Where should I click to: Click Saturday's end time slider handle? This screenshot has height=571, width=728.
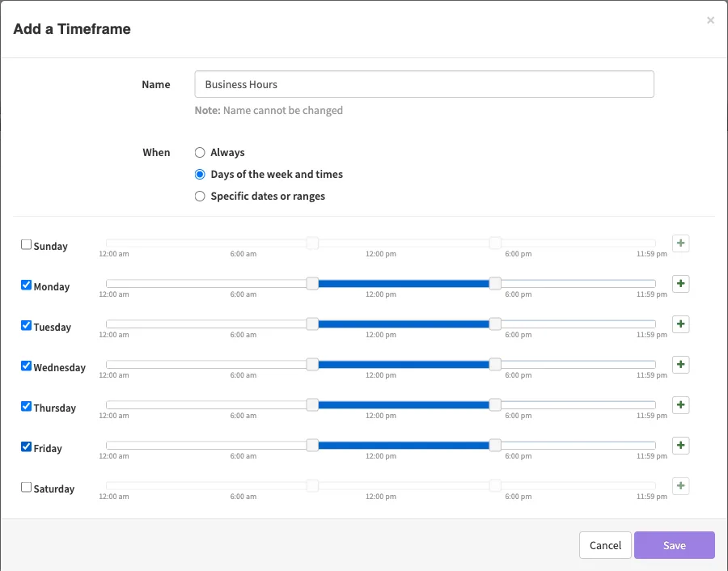point(495,485)
